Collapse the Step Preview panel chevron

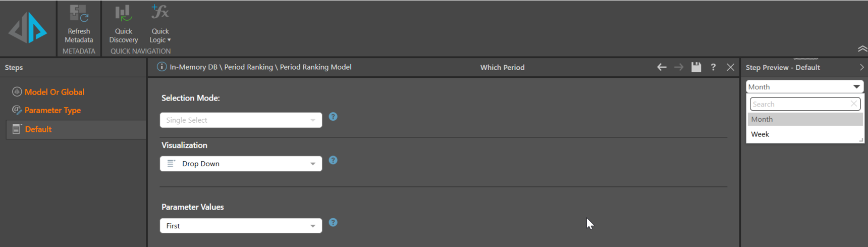point(861,67)
